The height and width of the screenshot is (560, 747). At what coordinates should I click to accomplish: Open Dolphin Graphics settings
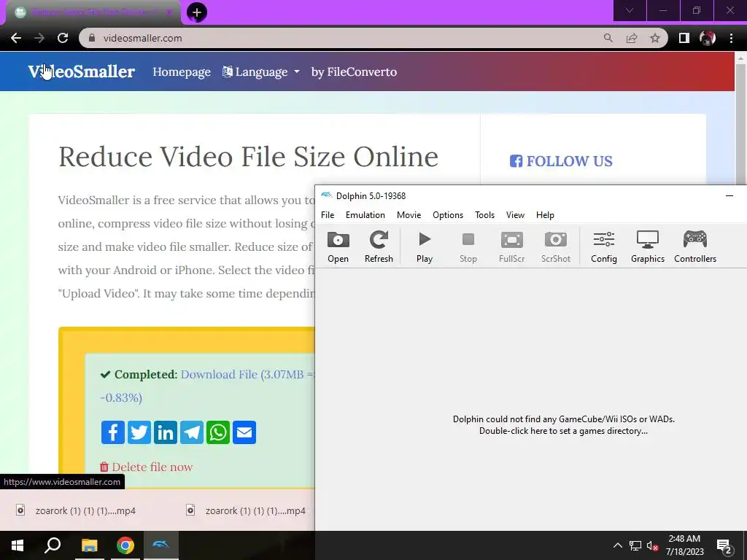(648, 246)
